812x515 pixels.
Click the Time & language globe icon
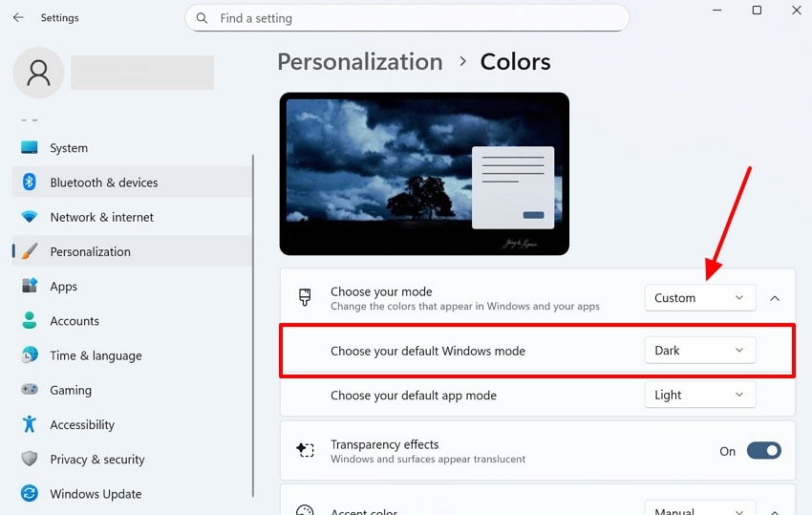pos(30,354)
